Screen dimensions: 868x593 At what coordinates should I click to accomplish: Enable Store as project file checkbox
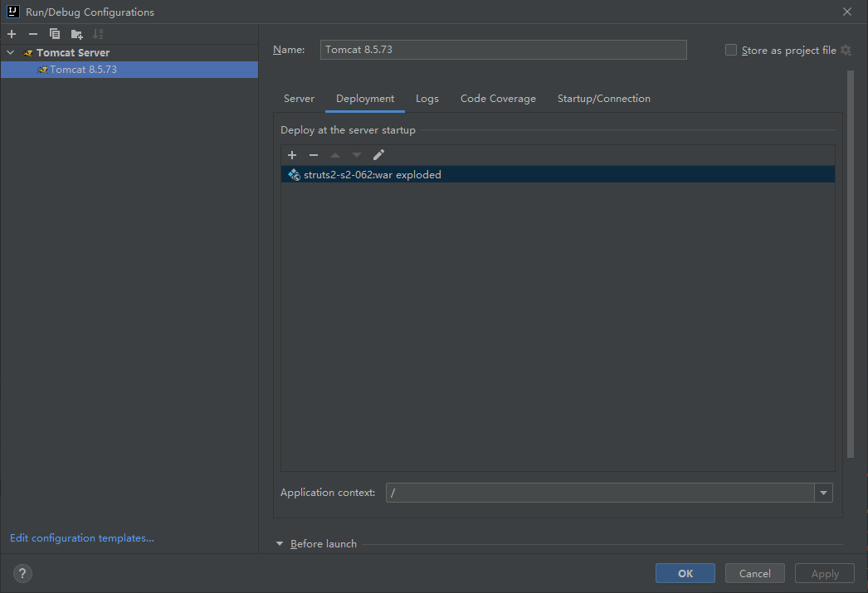(731, 50)
